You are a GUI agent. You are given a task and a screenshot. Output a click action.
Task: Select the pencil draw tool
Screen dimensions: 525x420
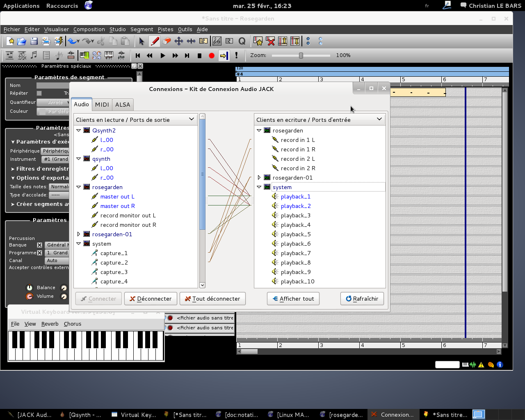tap(154, 41)
